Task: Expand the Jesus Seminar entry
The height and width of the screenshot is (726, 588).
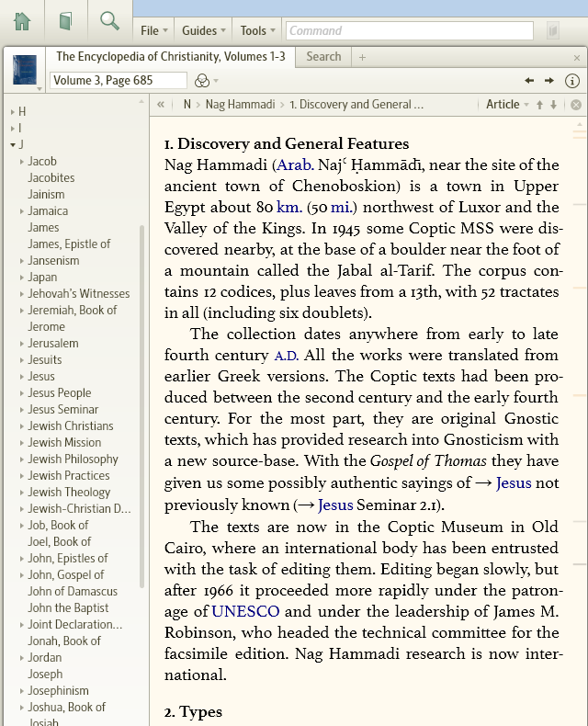Action: [22, 410]
